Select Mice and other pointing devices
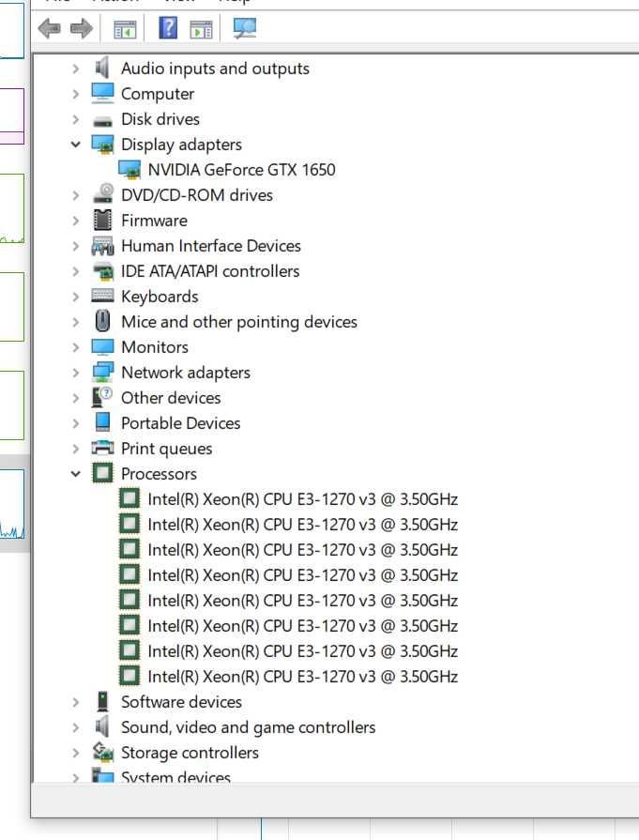This screenshot has width=639, height=840. [x=239, y=322]
